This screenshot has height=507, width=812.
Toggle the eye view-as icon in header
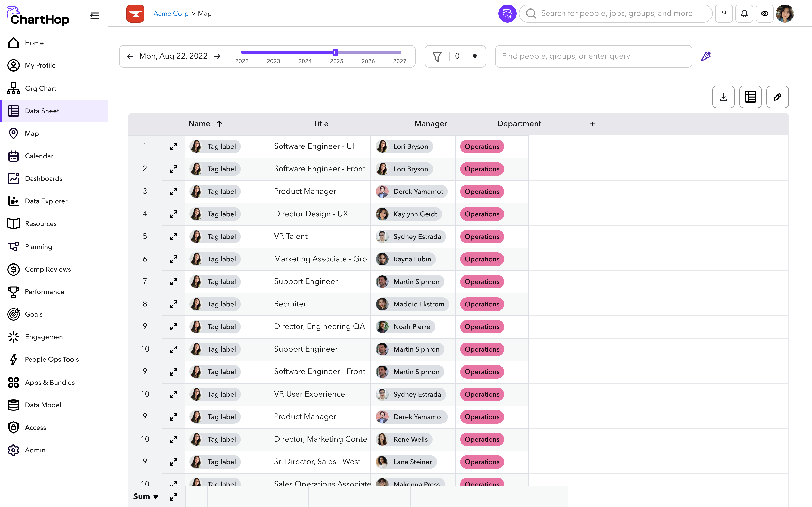coord(764,13)
